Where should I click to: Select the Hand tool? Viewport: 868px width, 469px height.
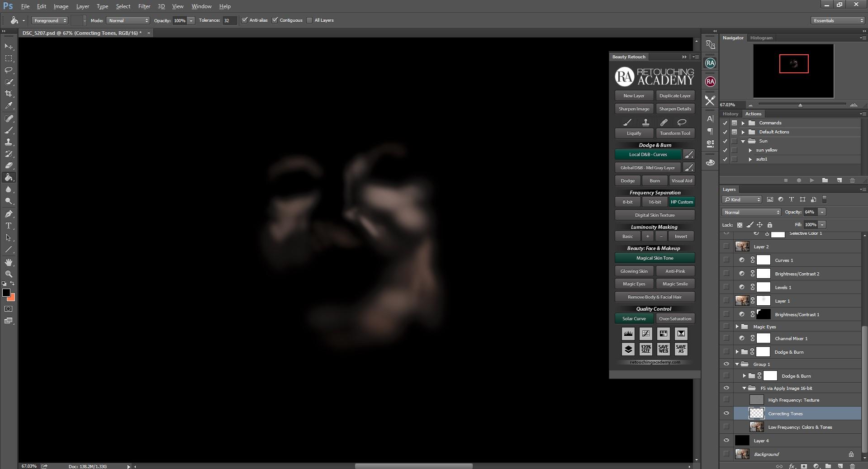tap(9, 262)
